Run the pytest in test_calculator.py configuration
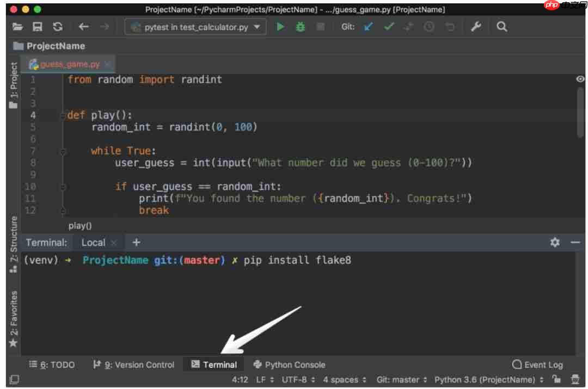This screenshot has height=389, width=588. [x=280, y=26]
